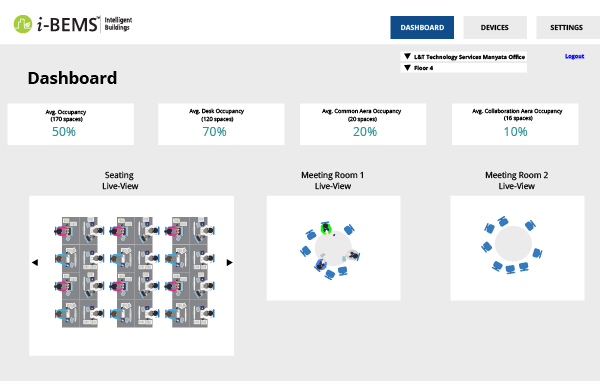The image size is (600, 381).
Task: Select the blue-highlighted seated person in Meeting Room 1
Action: tap(321, 264)
